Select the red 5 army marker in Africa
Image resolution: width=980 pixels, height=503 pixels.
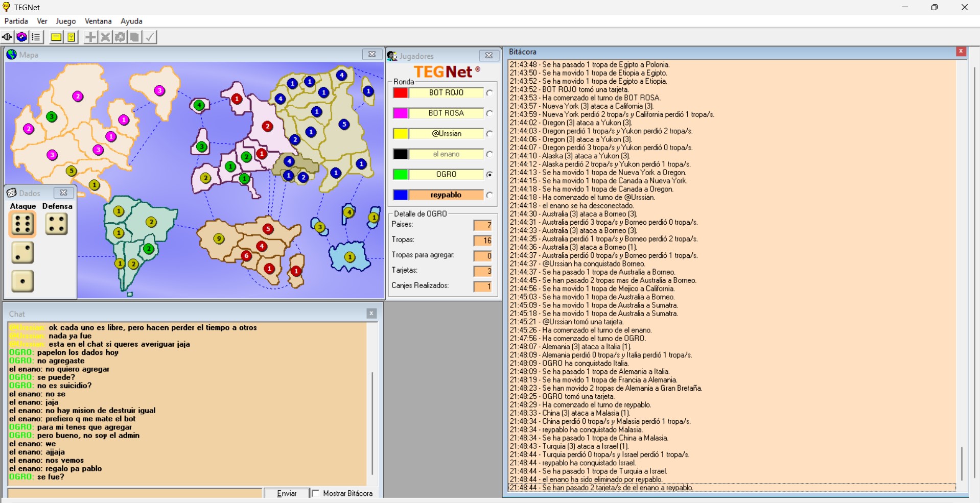click(268, 229)
